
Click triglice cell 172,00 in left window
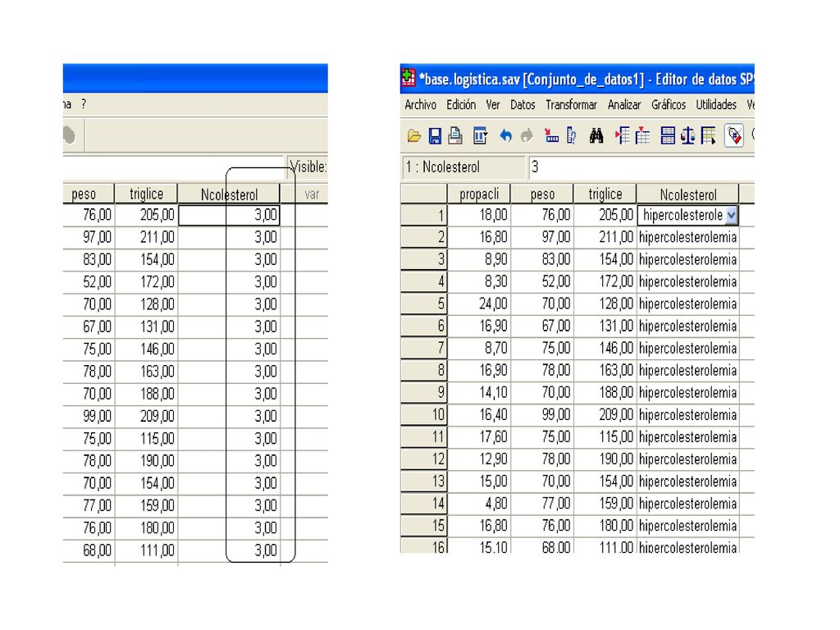pyautogui.click(x=146, y=282)
